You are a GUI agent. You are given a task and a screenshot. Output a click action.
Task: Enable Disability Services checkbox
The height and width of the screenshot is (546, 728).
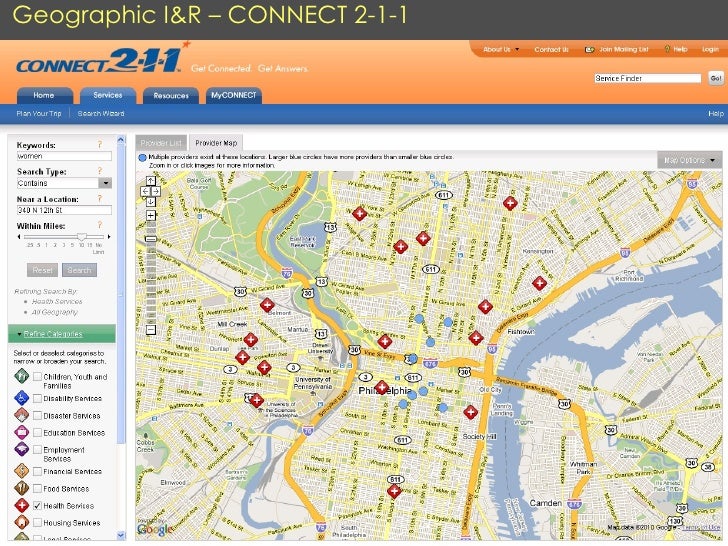[38, 398]
